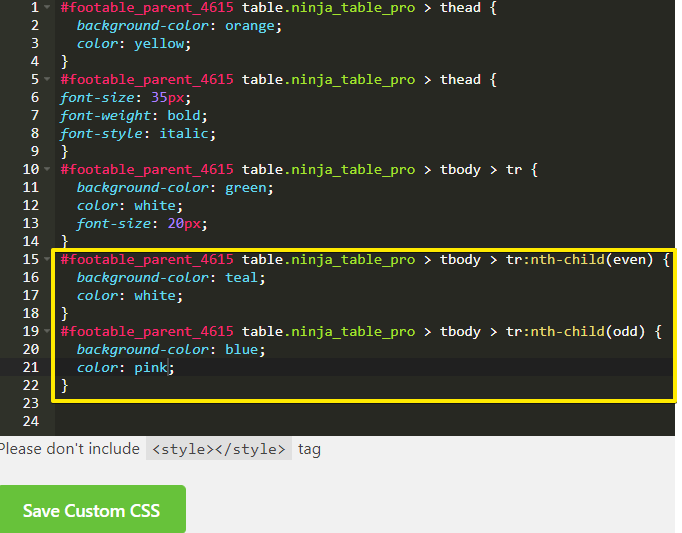Screen dimensions: 682x533
Task: Click the 'background-color: blue;' line
Action: pos(171,349)
